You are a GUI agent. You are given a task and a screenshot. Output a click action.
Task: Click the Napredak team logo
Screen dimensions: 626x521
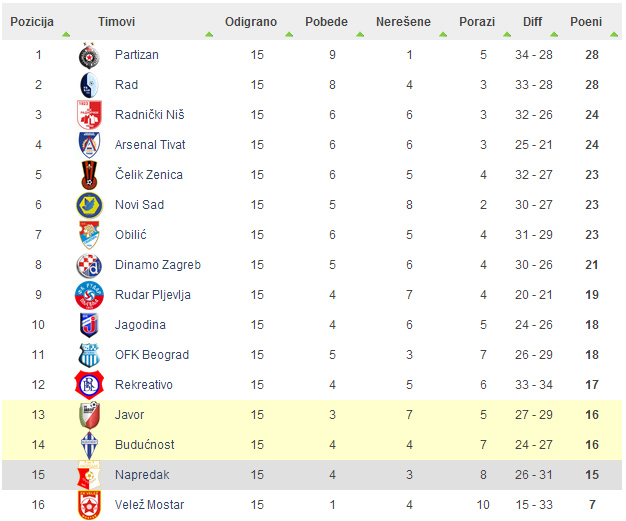click(x=89, y=475)
